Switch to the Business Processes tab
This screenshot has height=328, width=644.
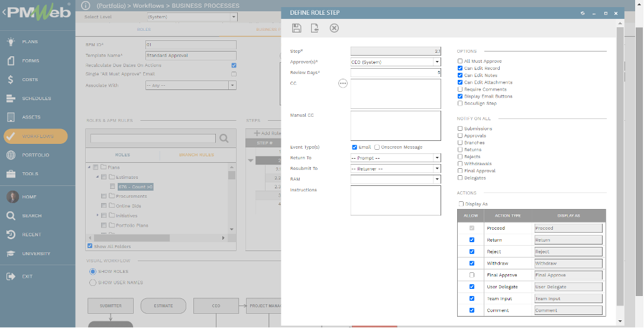[x=268, y=30]
